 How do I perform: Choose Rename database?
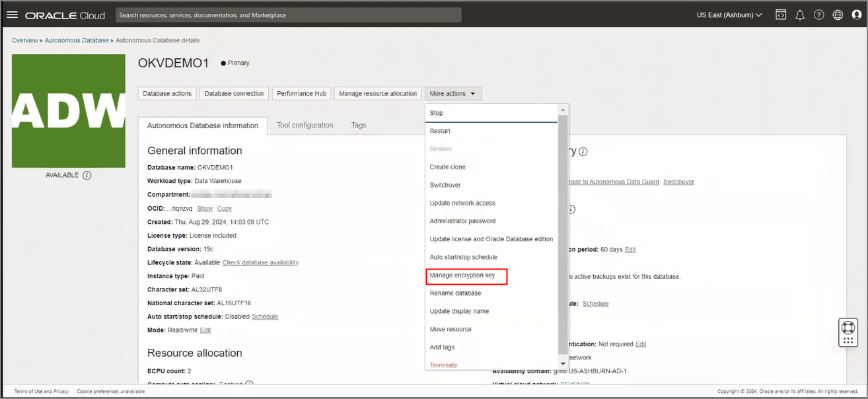(491, 293)
